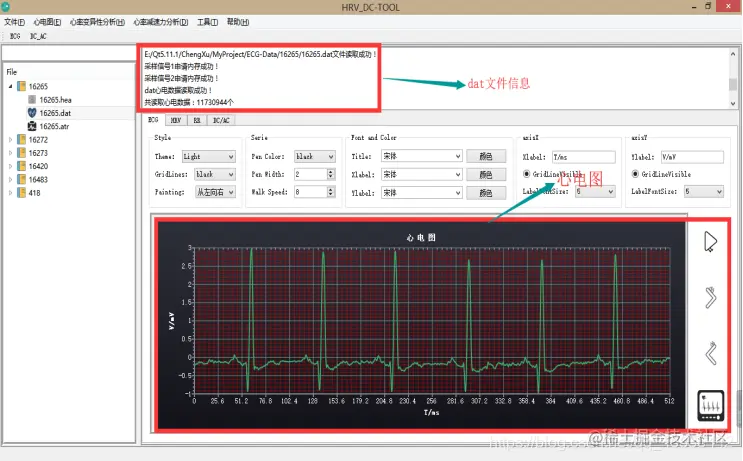Click the play arrow icon beside ECG chart
The width and height of the screenshot is (743, 461).
710,242
